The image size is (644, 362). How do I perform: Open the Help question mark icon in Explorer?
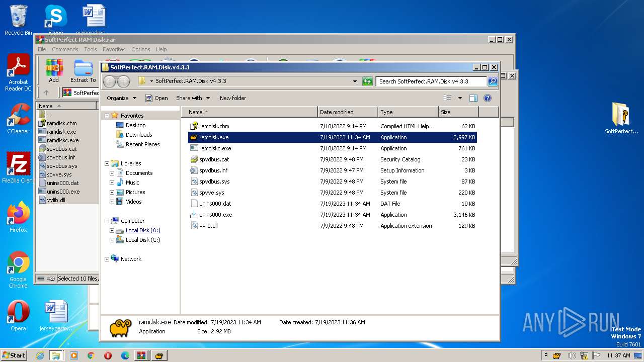[487, 98]
